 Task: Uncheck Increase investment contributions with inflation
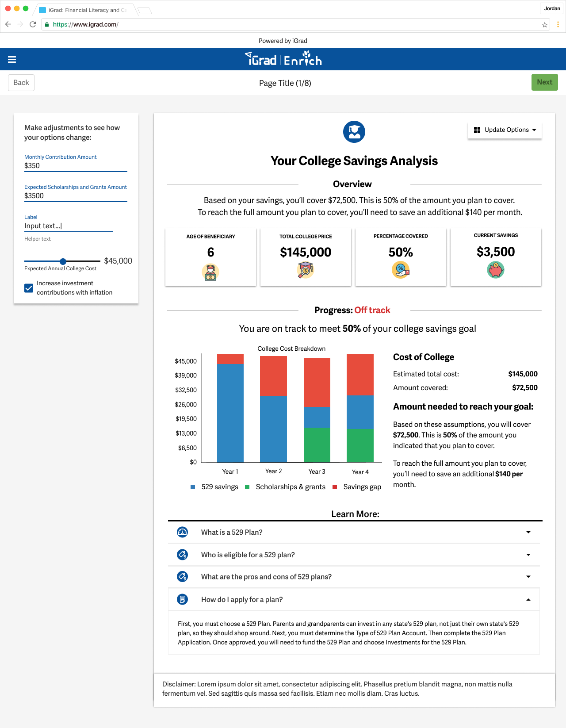29,288
